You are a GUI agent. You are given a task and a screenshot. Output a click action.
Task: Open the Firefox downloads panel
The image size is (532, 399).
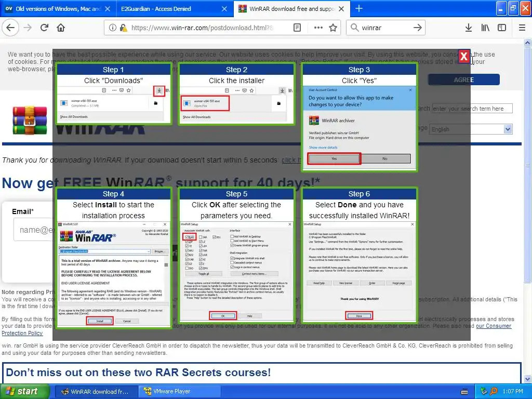[x=469, y=28]
